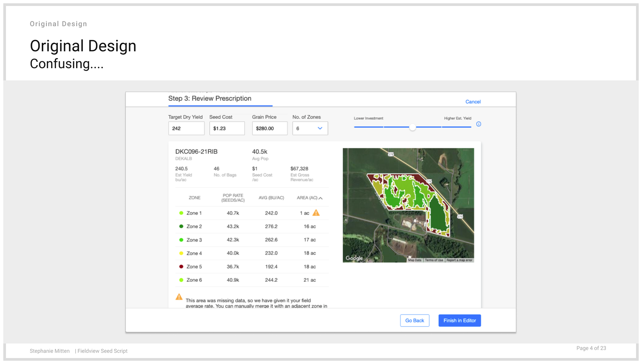Screen dimensions: 642x364
Task: Click the Go Back button
Action: [415, 321]
